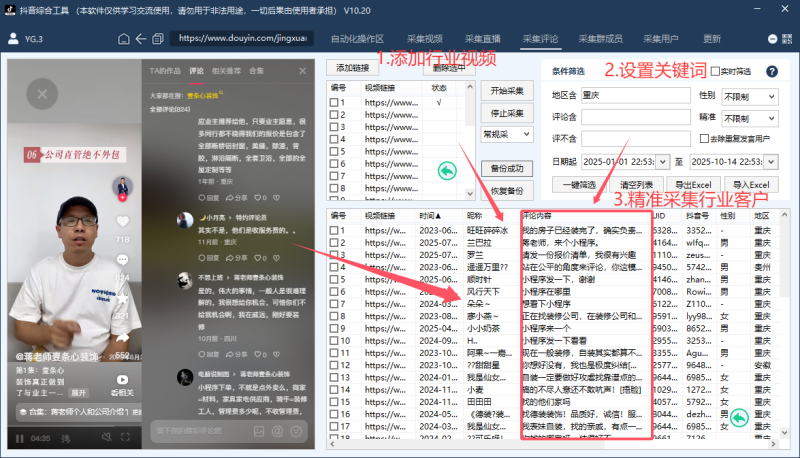Screen dimensions: 800x458
Task: Go to browser home page icon
Action: pos(123,39)
